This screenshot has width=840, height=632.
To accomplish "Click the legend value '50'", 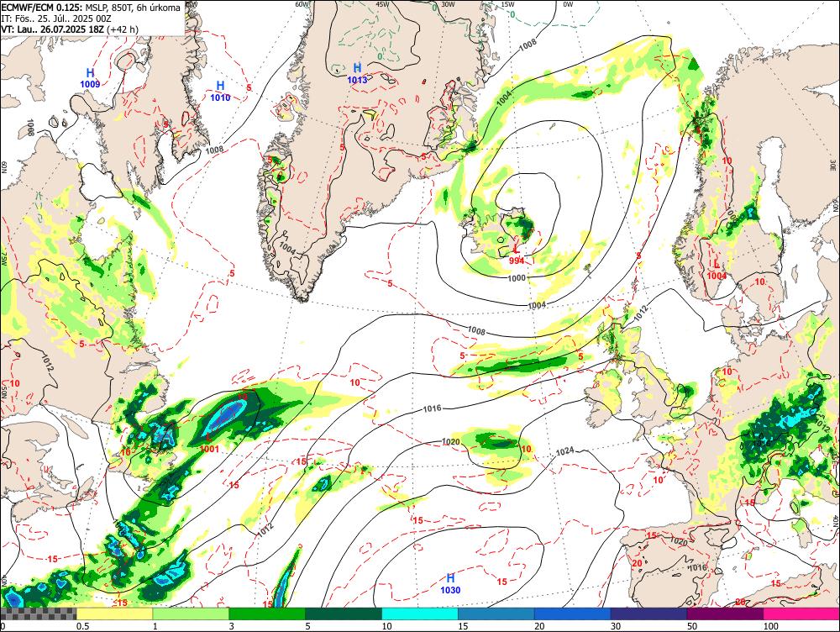I will coord(692,626).
